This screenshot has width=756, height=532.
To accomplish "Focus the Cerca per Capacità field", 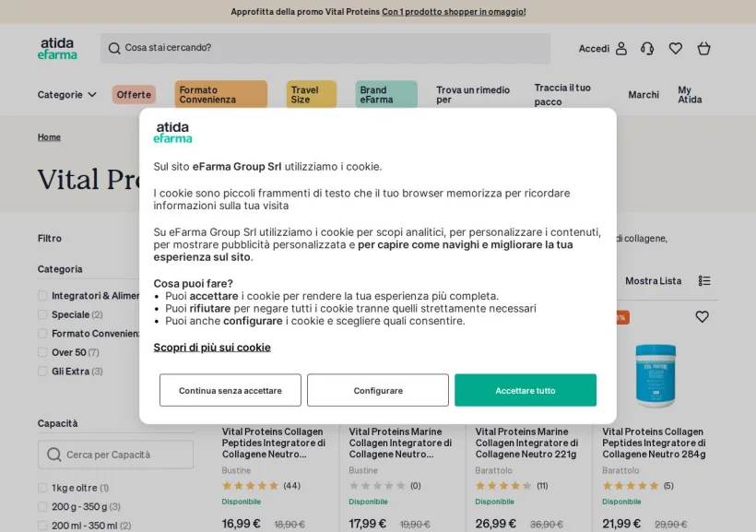I will (x=116, y=455).
